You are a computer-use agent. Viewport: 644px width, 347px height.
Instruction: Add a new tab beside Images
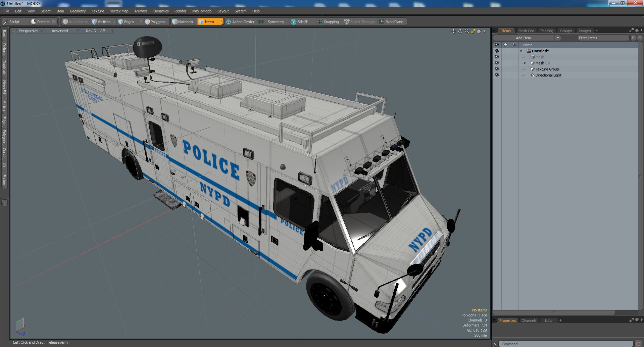[597, 31]
